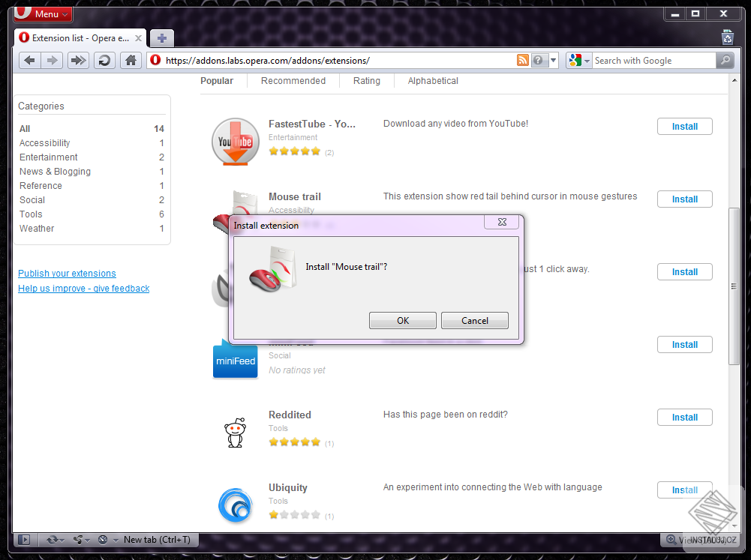Sort extensions by Rating
751x560 pixels.
coord(366,80)
